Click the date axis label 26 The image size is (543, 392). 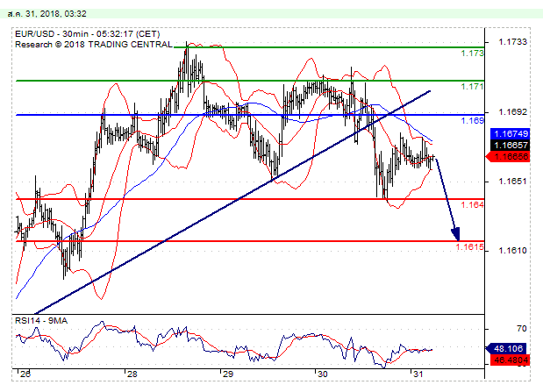(25, 374)
